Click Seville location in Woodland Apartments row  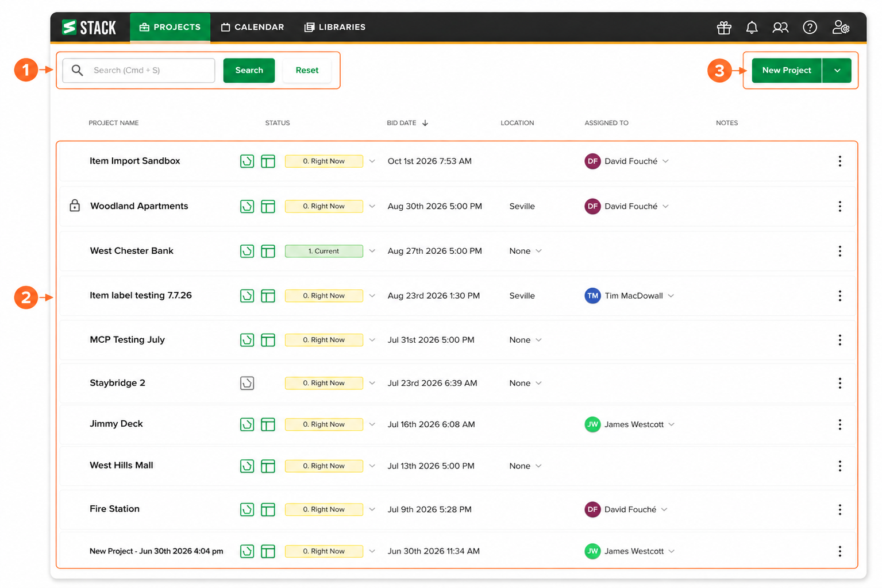(x=522, y=206)
